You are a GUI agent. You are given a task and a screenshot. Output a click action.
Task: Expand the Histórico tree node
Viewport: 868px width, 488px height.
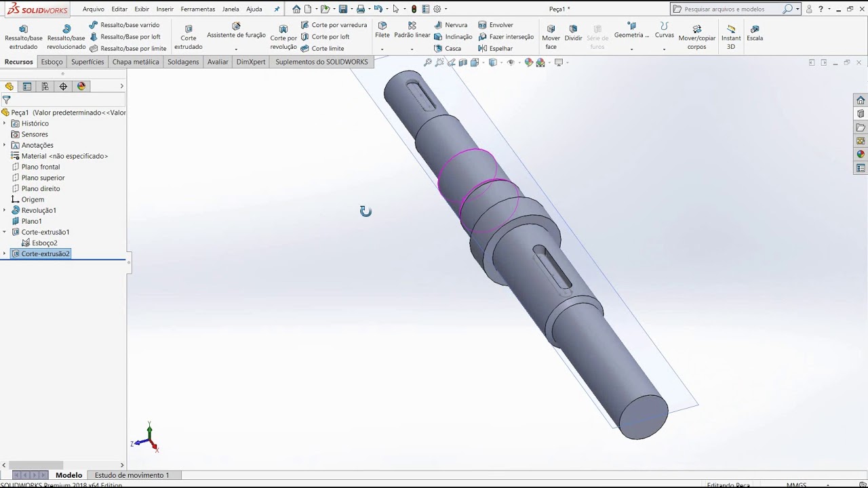point(5,123)
